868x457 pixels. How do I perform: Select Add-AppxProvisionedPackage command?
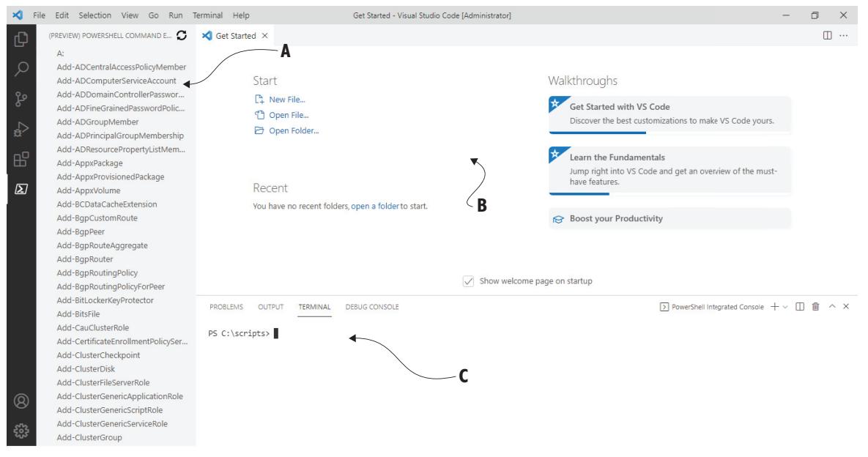tap(110, 177)
